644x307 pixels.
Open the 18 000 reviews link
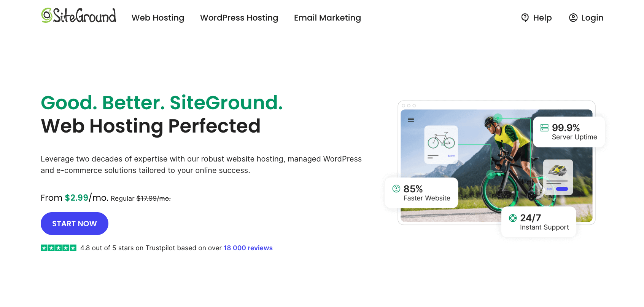[248, 248]
